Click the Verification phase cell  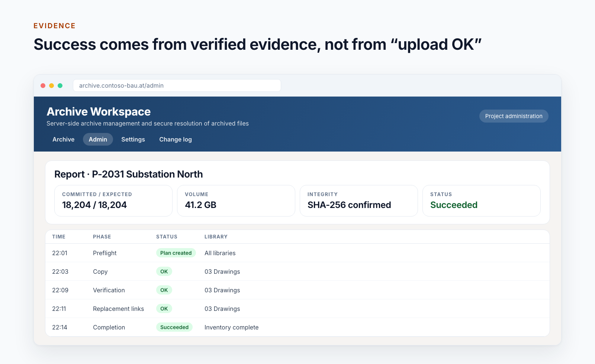point(109,290)
